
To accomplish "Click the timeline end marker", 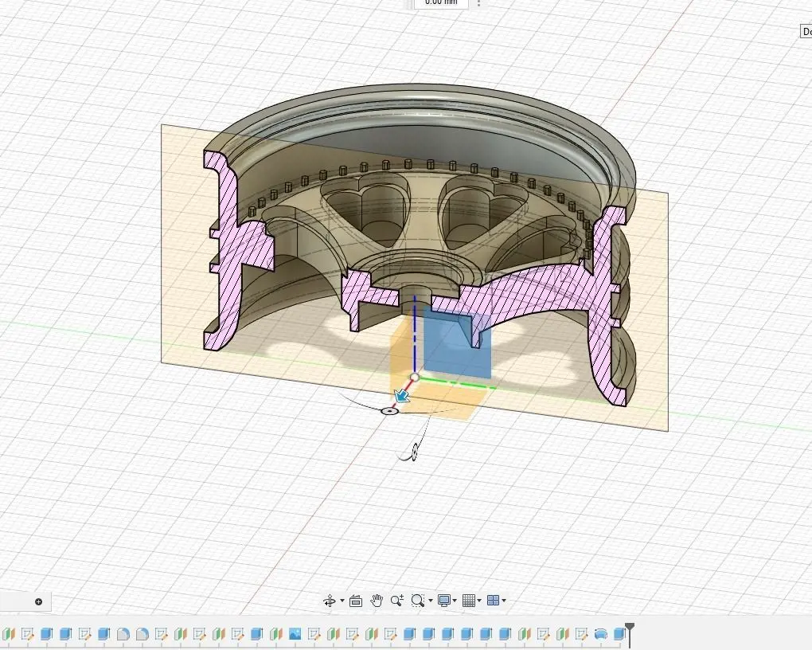I will point(630,633).
